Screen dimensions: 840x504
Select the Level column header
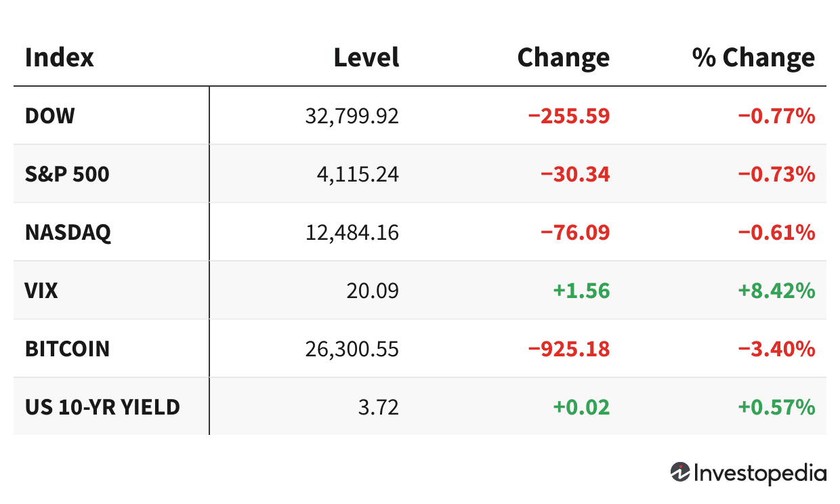[366, 58]
